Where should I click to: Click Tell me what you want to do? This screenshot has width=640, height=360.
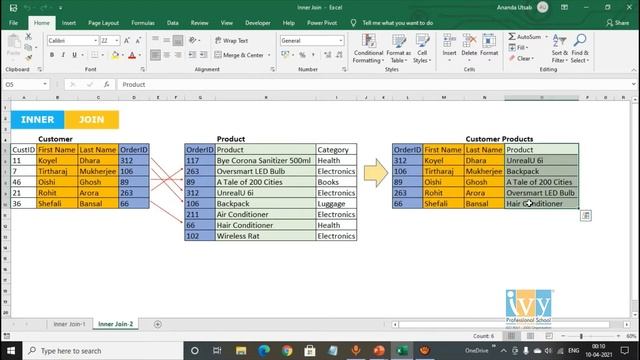[x=398, y=23]
